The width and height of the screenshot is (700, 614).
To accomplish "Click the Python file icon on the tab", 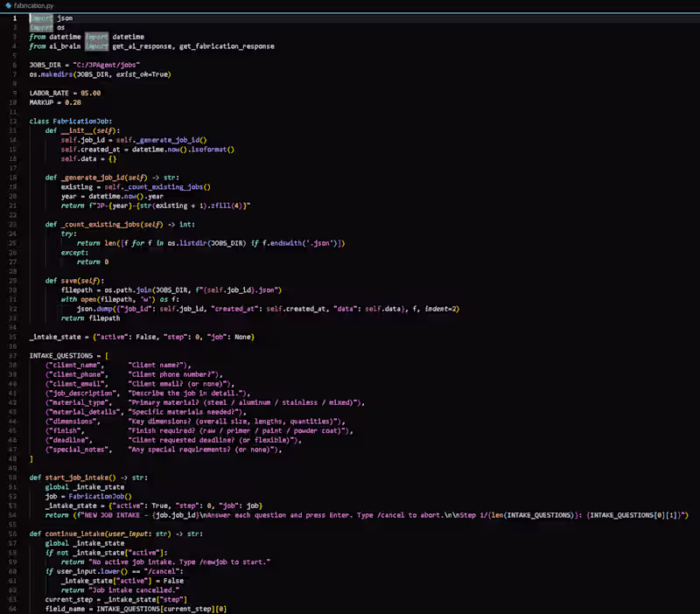I will click(8, 6).
